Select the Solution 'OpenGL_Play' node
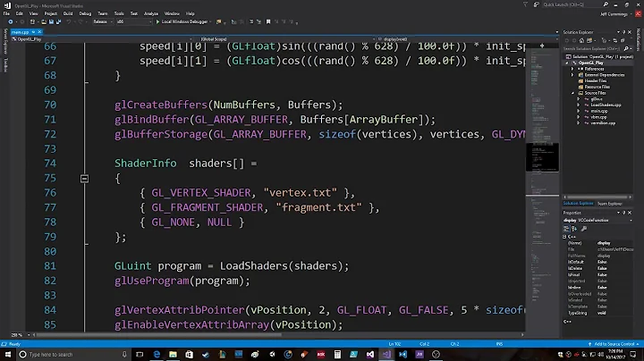The width and height of the screenshot is (644, 361). click(599, 56)
